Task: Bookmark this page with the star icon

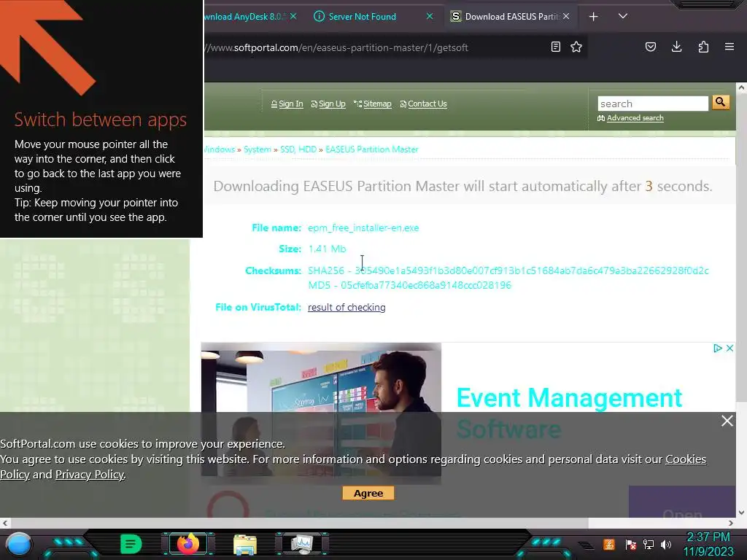Action: coord(576,47)
